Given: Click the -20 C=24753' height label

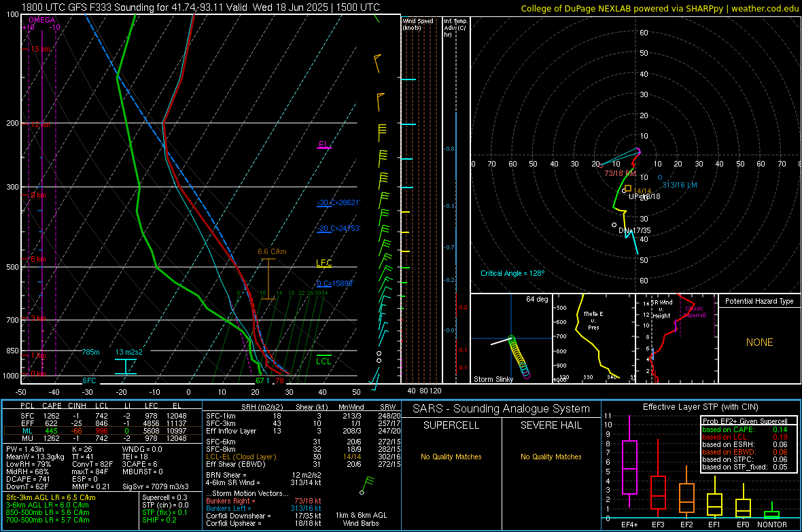Looking at the screenshot, I should pos(338,229).
